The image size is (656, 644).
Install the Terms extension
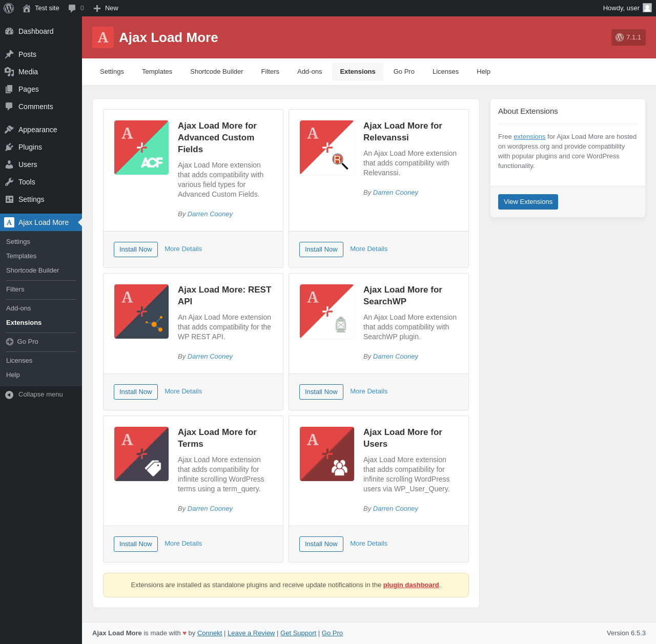[136, 544]
